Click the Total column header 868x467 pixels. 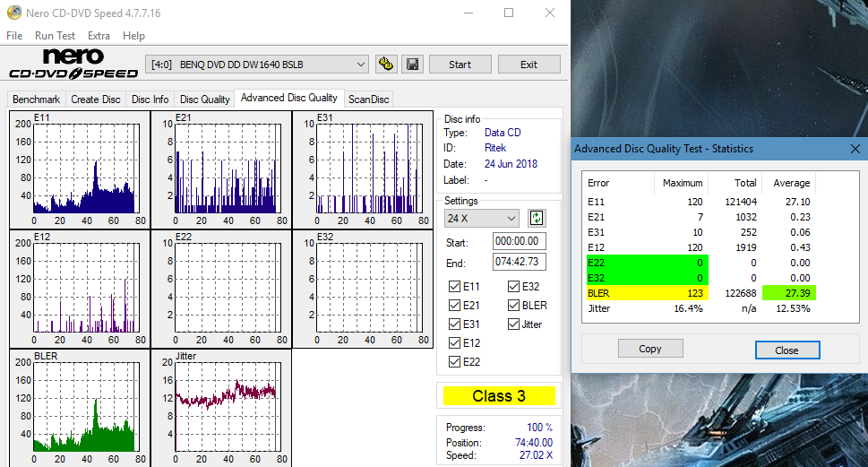745,183
